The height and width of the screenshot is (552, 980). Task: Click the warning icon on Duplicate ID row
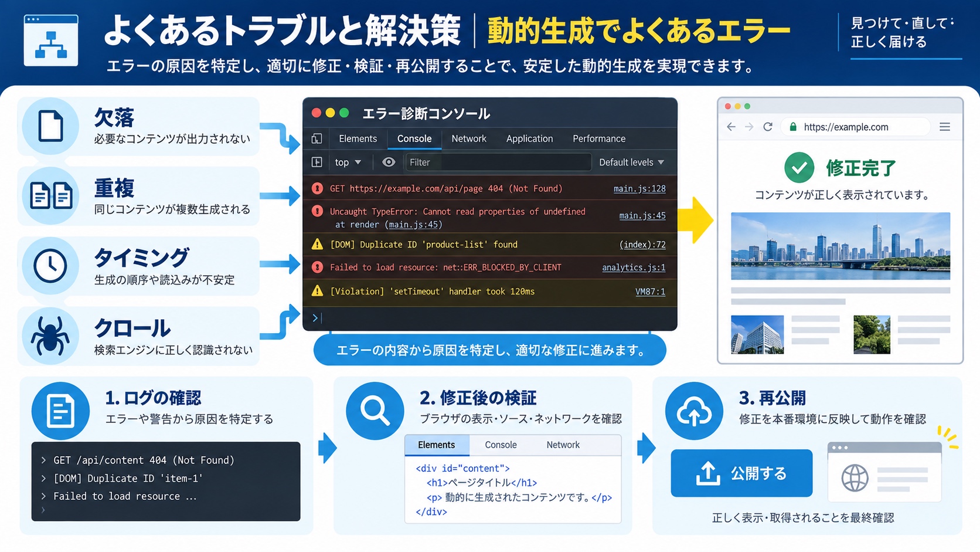pos(317,245)
